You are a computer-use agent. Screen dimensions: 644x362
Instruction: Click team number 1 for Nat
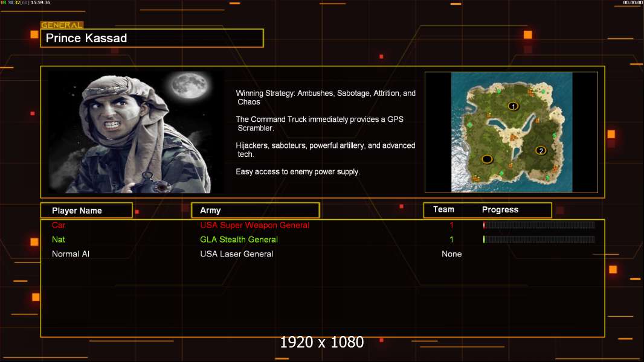(x=451, y=240)
